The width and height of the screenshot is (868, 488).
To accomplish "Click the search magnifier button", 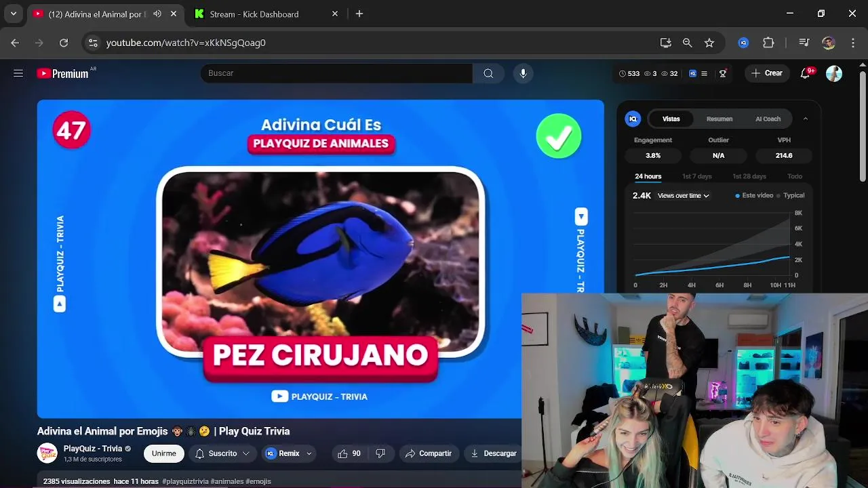I will [x=488, y=73].
